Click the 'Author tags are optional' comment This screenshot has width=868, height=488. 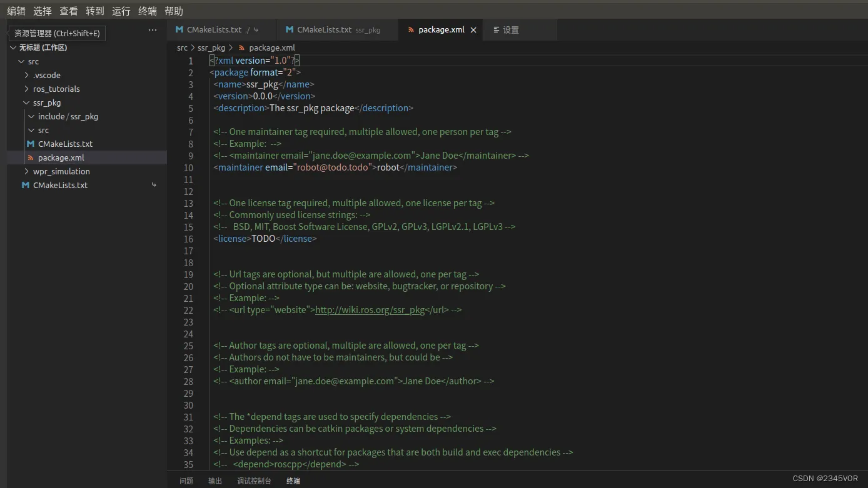point(346,346)
